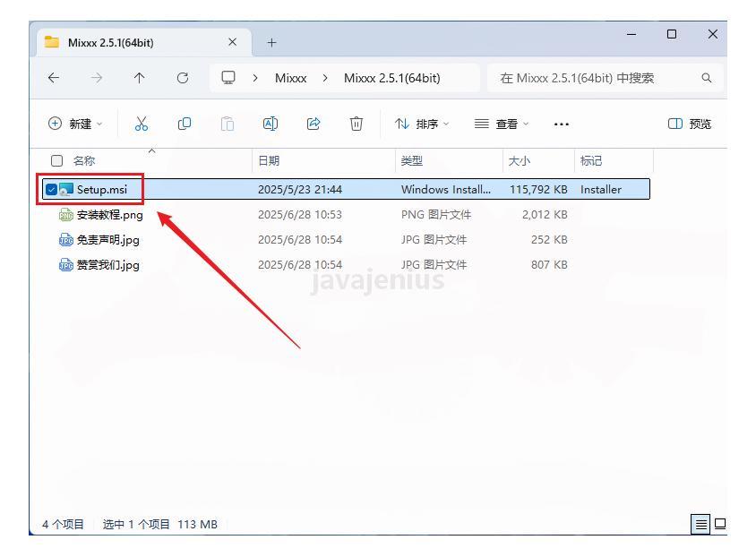Viewport: 756px width, 557px height.
Task: Click the Windows Install... type cell
Action: [x=446, y=189]
